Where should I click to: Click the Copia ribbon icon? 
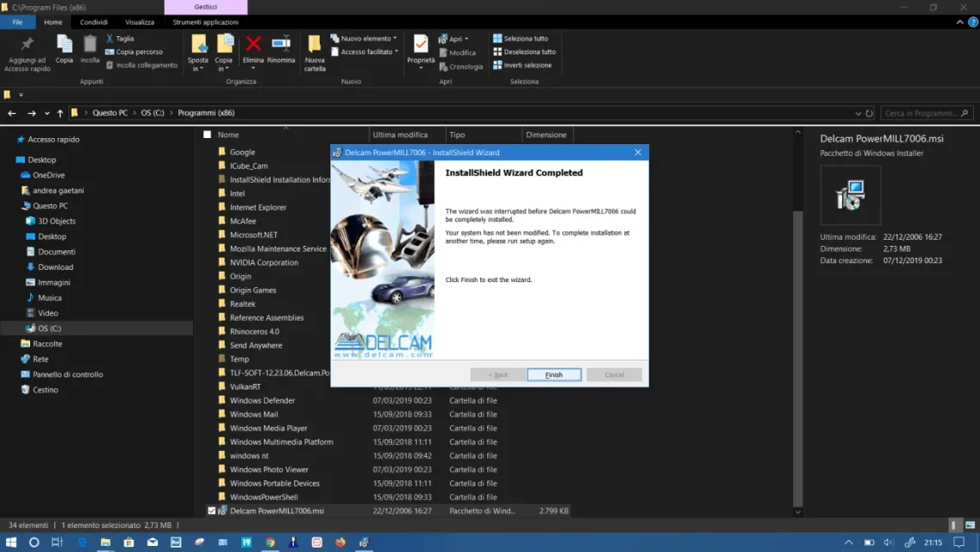point(65,49)
